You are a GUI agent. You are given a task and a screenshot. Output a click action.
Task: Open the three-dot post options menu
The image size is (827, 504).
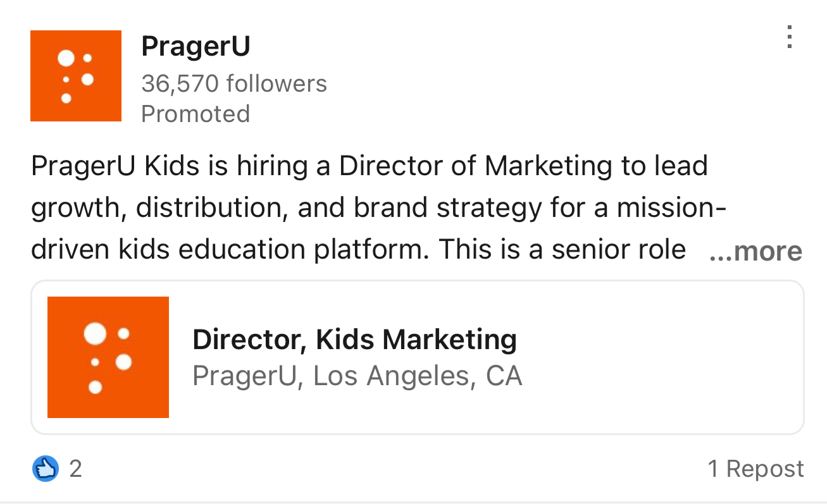coord(789,37)
